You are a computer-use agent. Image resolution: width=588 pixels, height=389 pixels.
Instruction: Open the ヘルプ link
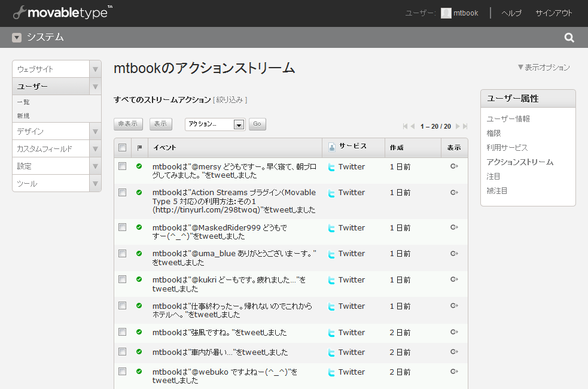coord(511,13)
